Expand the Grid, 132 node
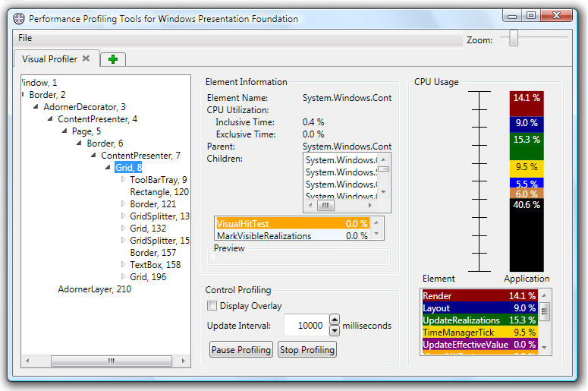This screenshot has width=588, height=391. click(123, 228)
